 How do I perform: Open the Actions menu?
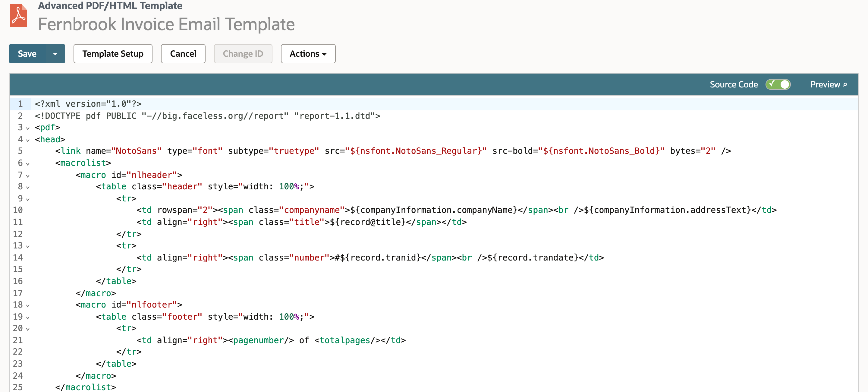(x=308, y=54)
